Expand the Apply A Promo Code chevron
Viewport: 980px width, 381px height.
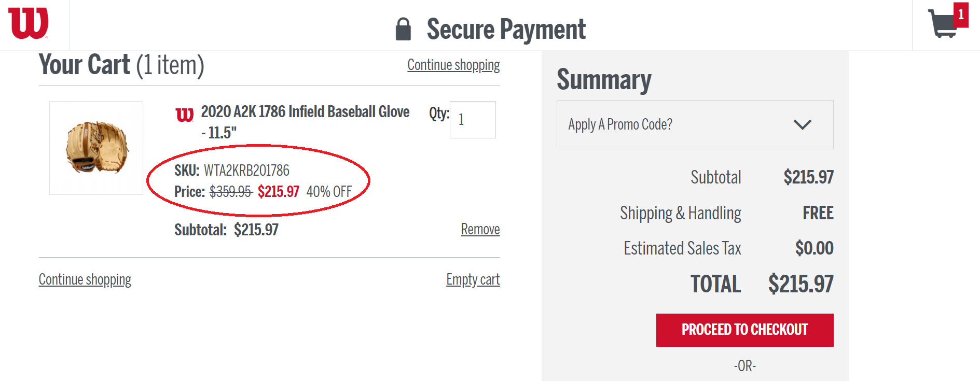pos(802,124)
